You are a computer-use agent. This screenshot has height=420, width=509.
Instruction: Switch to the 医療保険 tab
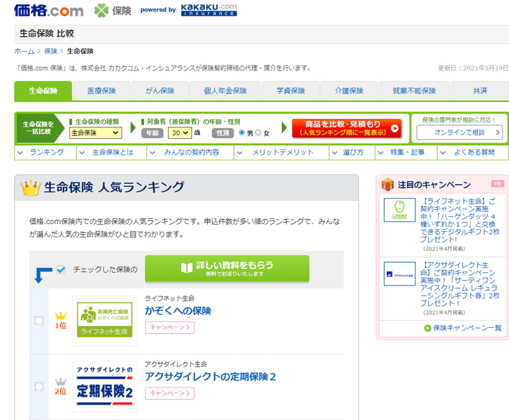102,91
